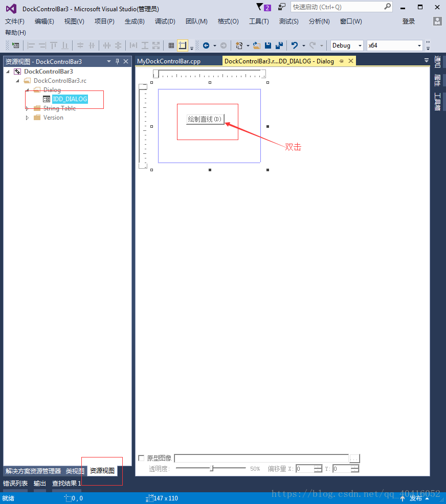Collapse the DockControlBar3.rc node

[18, 81]
